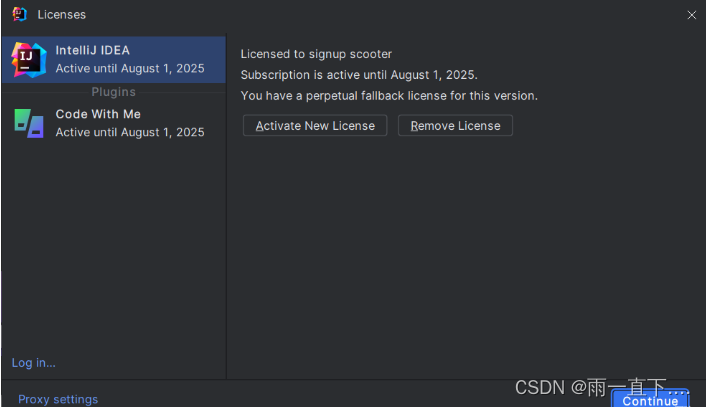Click the 'Subscription is active until' line
This screenshot has height=407, width=706.
359,75
